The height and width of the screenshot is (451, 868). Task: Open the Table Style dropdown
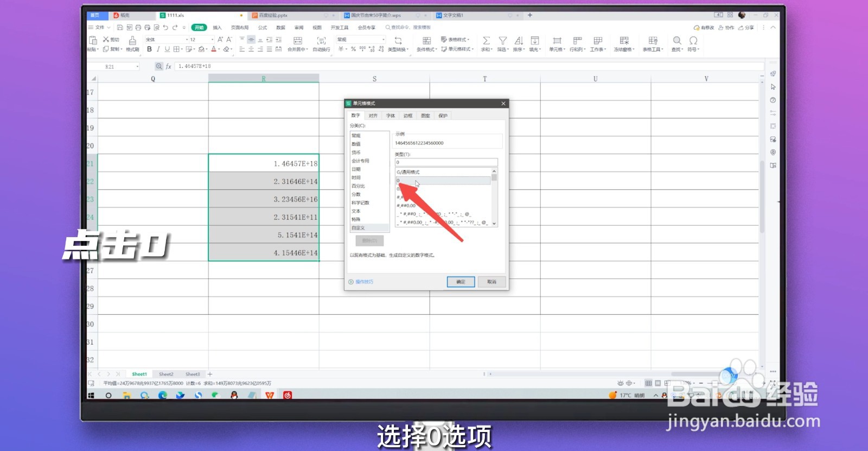coord(455,40)
